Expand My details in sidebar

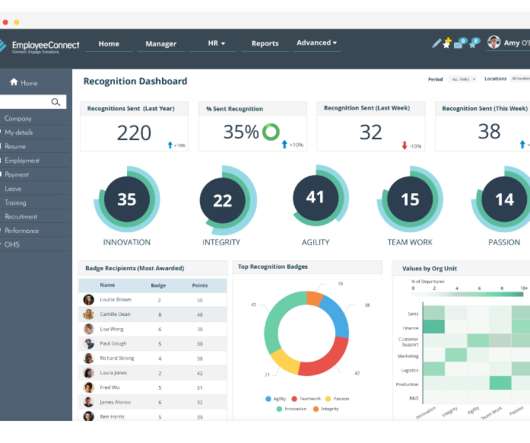coord(18,132)
